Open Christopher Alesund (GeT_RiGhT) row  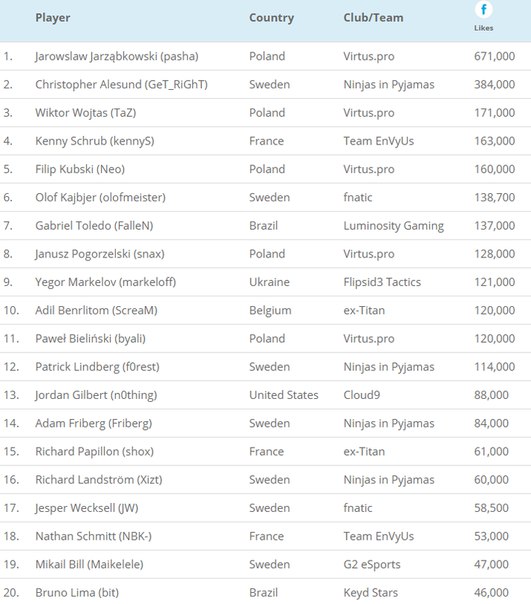(x=266, y=84)
